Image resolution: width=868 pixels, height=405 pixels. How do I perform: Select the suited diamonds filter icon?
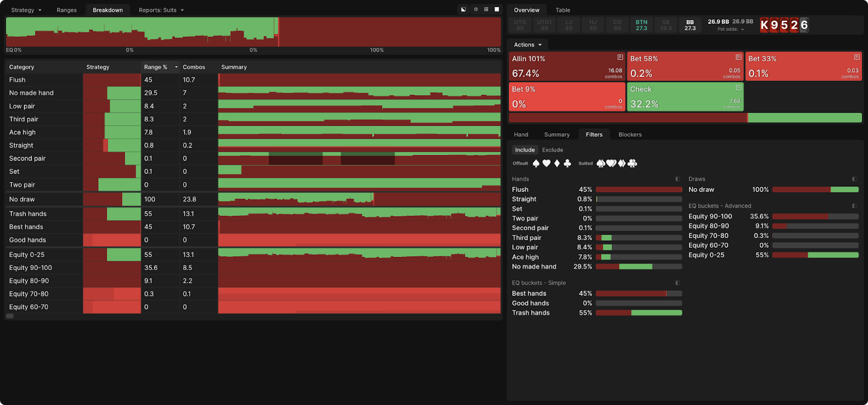(x=622, y=163)
